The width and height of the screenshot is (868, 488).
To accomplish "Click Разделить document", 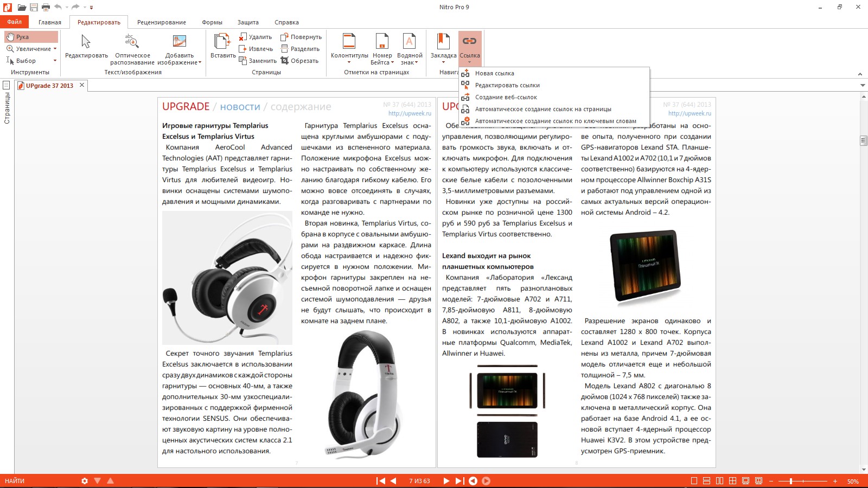I will [x=300, y=49].
